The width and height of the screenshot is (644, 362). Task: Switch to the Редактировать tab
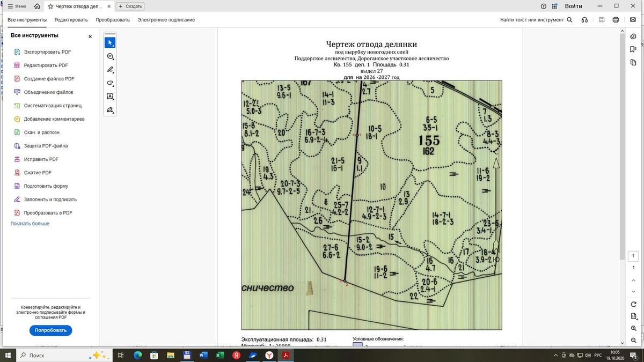tap(71, 20)
